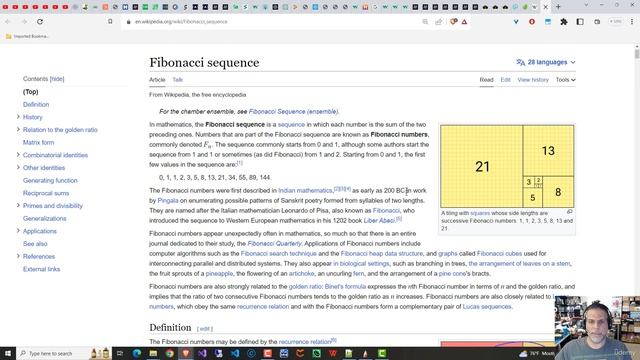Jump to (Top) in contents
640x360 pixels.
(31, 92)
